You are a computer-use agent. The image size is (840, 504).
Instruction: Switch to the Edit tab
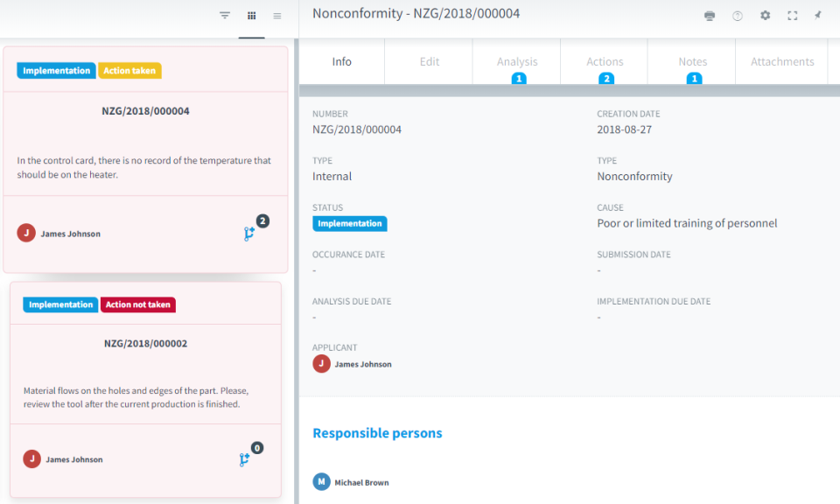coord(430,62)
